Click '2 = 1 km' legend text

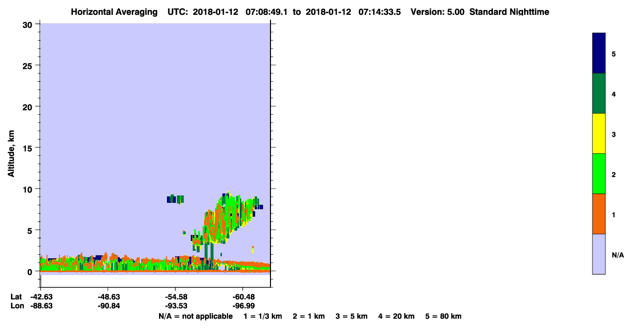click(309, 316)
